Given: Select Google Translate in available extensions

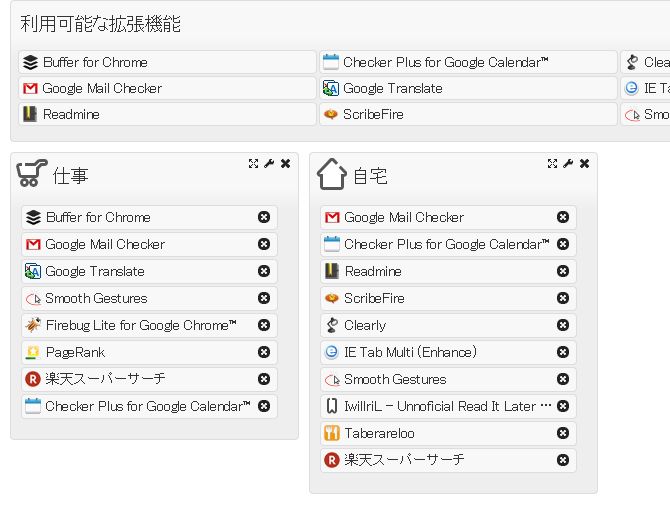Looking at the screenshot, I should coord(468,88).
